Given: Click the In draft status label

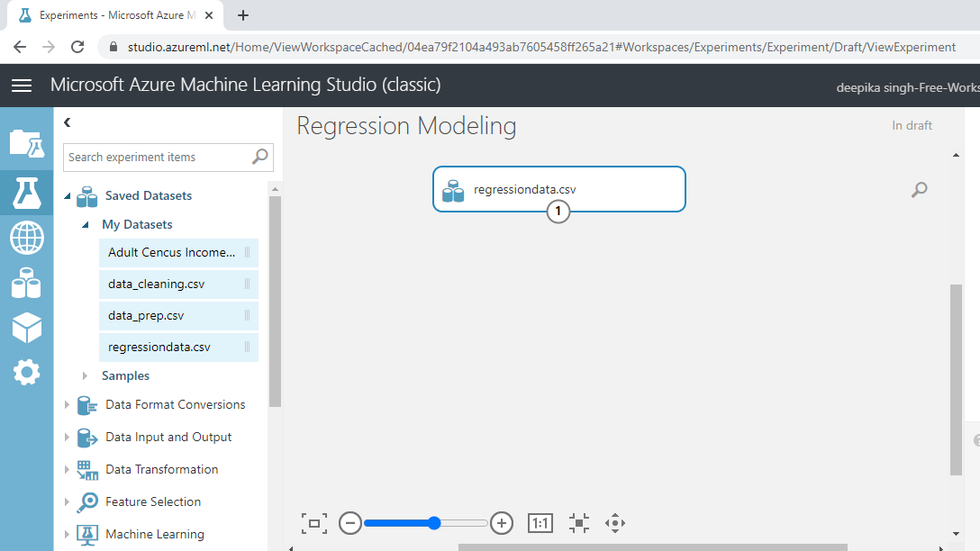Looking at the screenshot, I should (912, 125).
